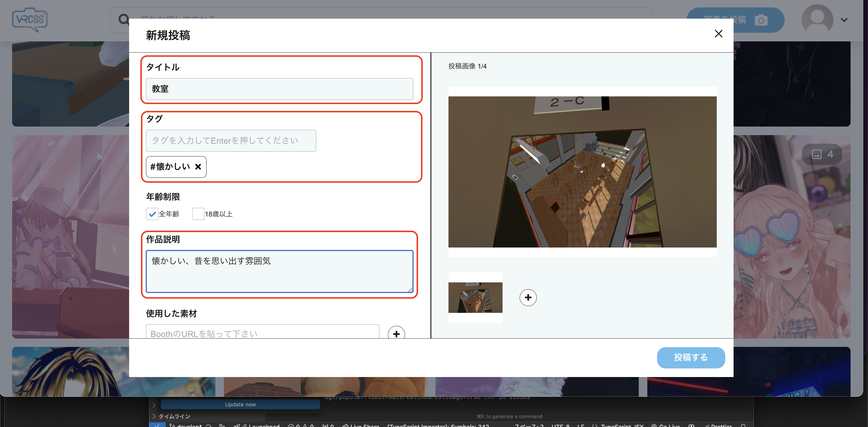Click the 投稿する submit button

691,358
